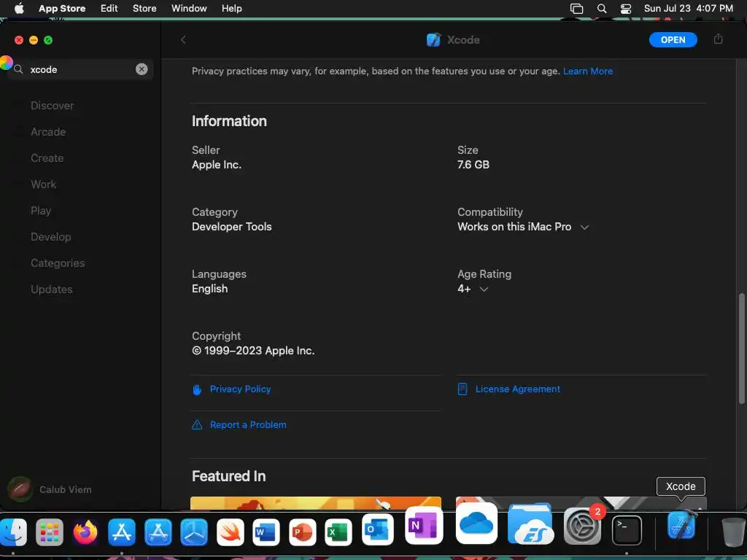Select Discover in the sidebar
The height and width of the screenshot is (560, 747).
click(52, 106)
